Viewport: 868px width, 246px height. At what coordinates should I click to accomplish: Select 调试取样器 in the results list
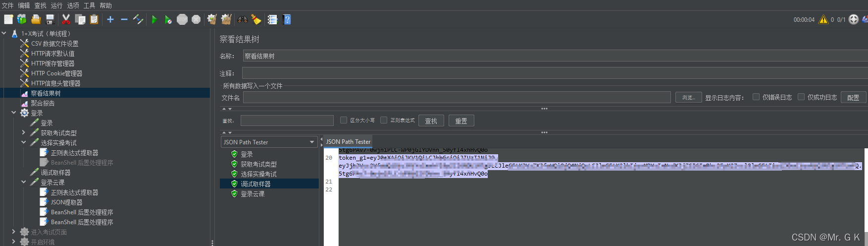(x=255, y=184)
